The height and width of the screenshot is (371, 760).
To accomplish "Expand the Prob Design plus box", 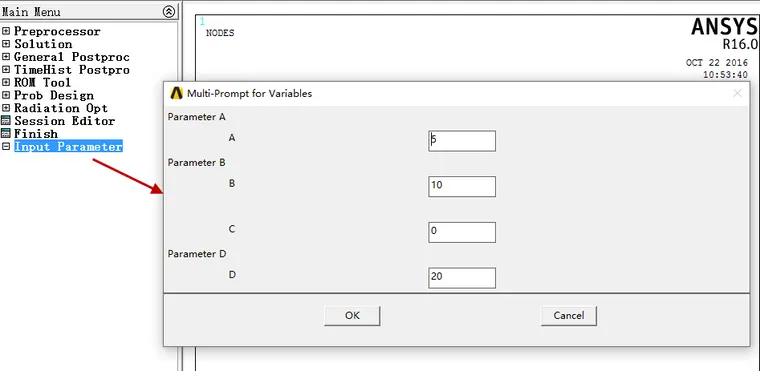I will click(6, 95).
